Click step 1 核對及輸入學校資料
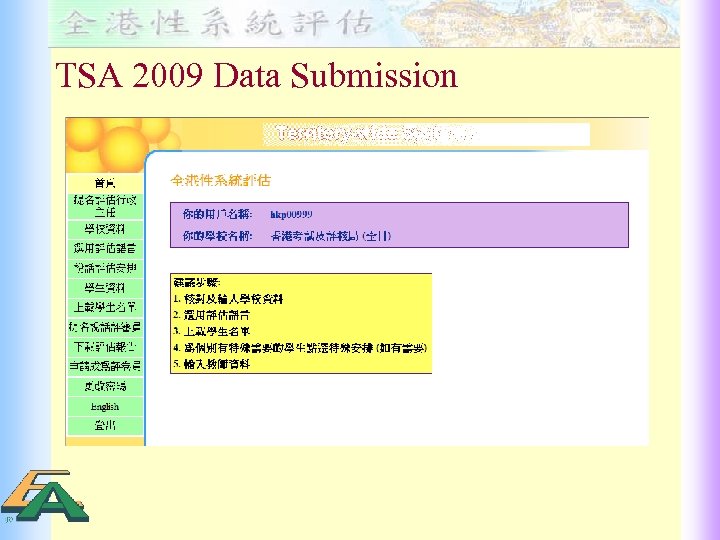The height and width of the screenshot is (540, 720). point(228,299)
